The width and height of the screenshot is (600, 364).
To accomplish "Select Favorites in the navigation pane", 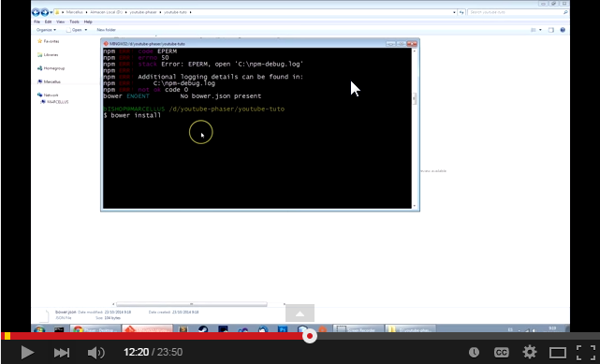I will [49, 41].
